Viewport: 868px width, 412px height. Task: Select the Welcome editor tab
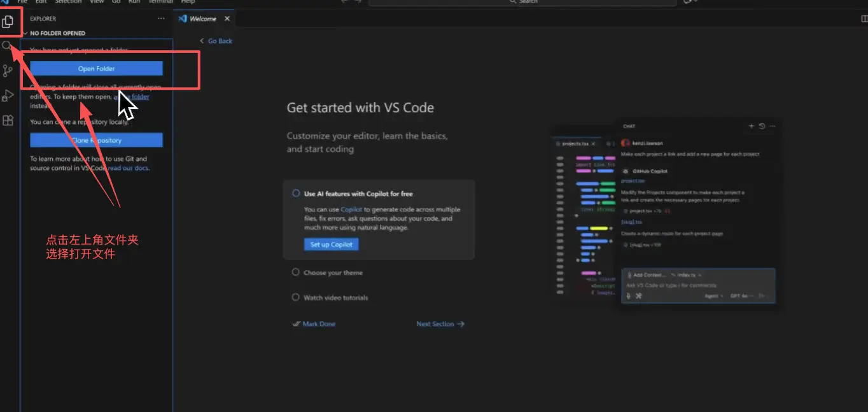203,19
